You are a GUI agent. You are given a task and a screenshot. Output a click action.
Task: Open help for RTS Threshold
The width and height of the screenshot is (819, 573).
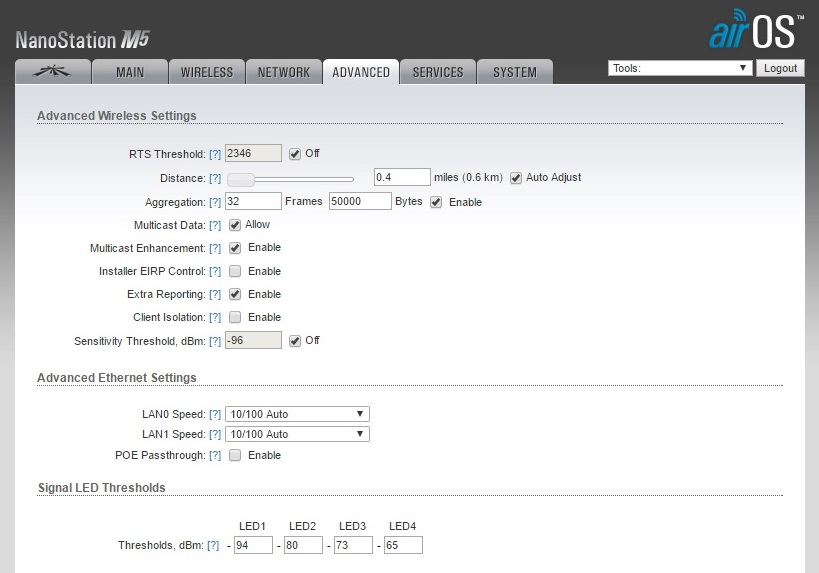(x=215, y=154)
